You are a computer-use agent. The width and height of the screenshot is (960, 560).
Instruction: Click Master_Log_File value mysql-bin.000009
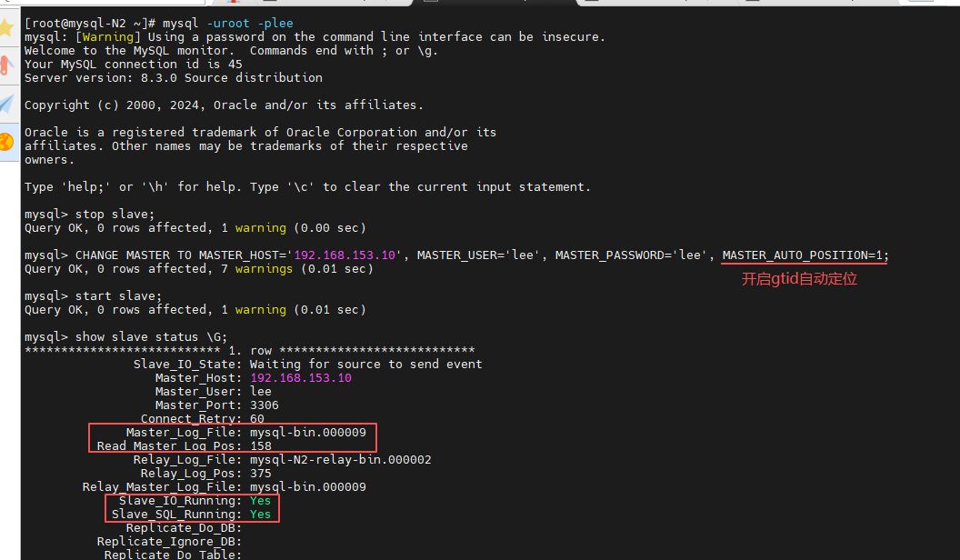tap(308, 433)
